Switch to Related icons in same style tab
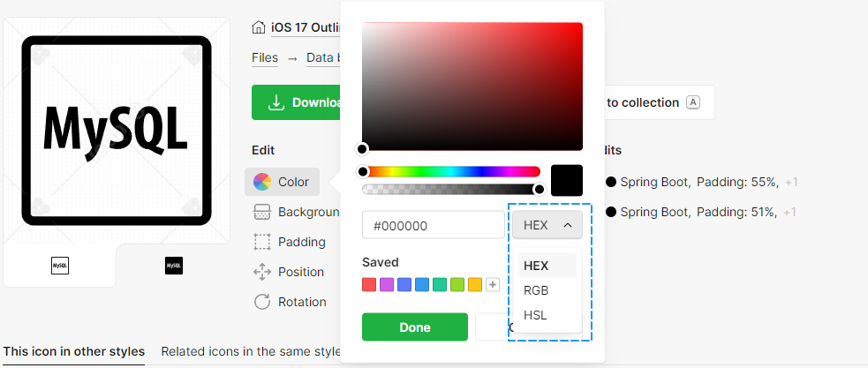Screen dimensions: 868x368 (251, 351)
